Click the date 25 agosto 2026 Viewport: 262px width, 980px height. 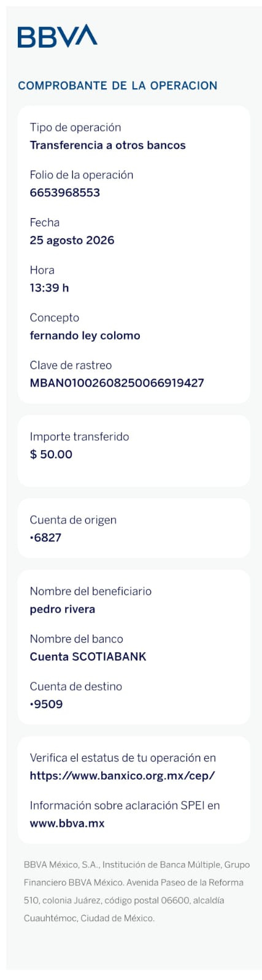pos(72,240)
